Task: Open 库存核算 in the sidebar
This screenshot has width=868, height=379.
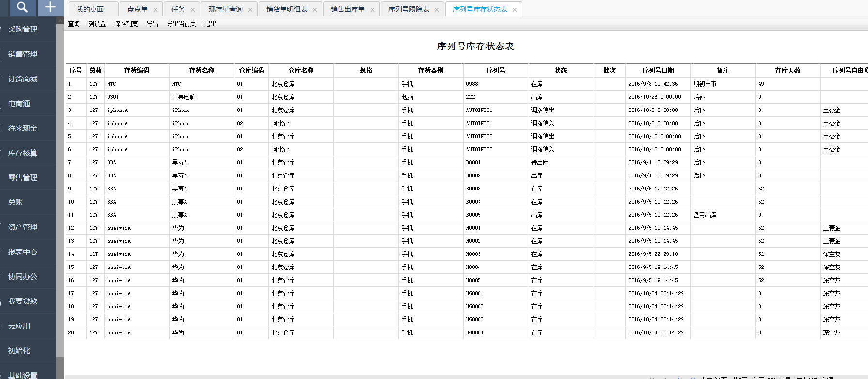Action: [x=23, y=153]
